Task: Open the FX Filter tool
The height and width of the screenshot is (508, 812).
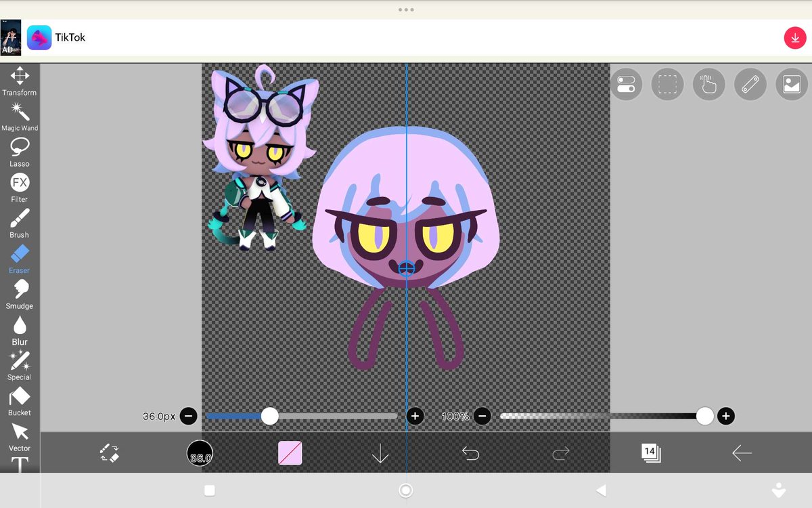Action: (20, 188)
